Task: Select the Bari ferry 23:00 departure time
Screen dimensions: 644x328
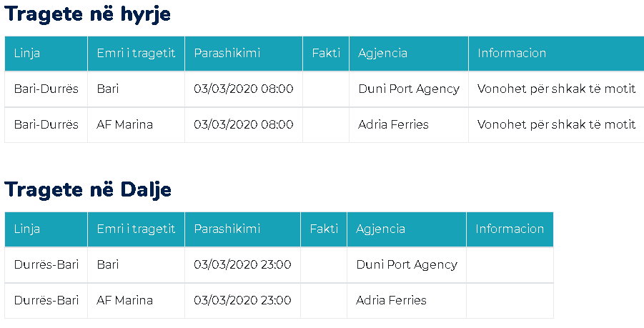Action: (x=242, y=265)
